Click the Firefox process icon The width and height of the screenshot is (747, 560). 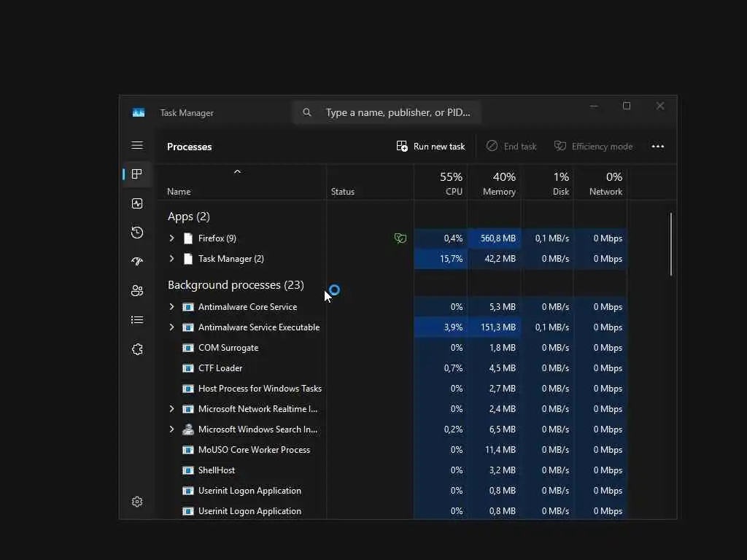tap(188, 238)
